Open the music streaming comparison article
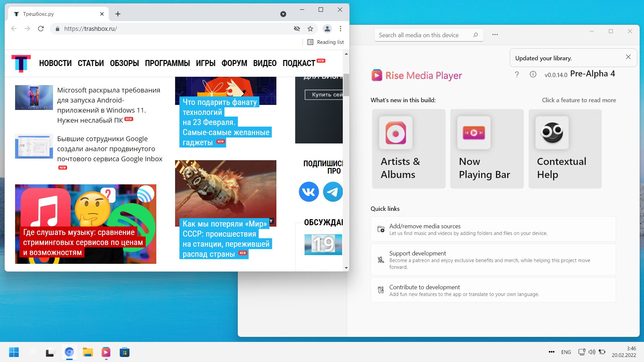The image size is (644, 362). tap(83, 242)
